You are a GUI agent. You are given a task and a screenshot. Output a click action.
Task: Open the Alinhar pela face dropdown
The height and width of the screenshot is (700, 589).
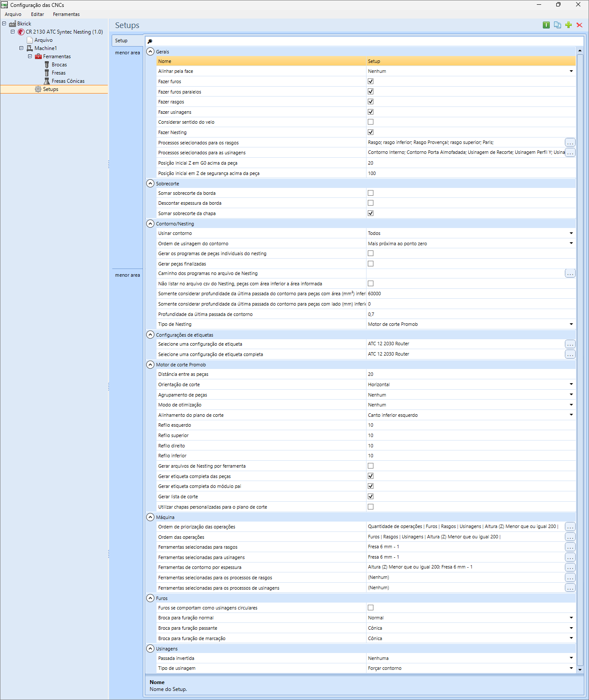coord(571,71)
